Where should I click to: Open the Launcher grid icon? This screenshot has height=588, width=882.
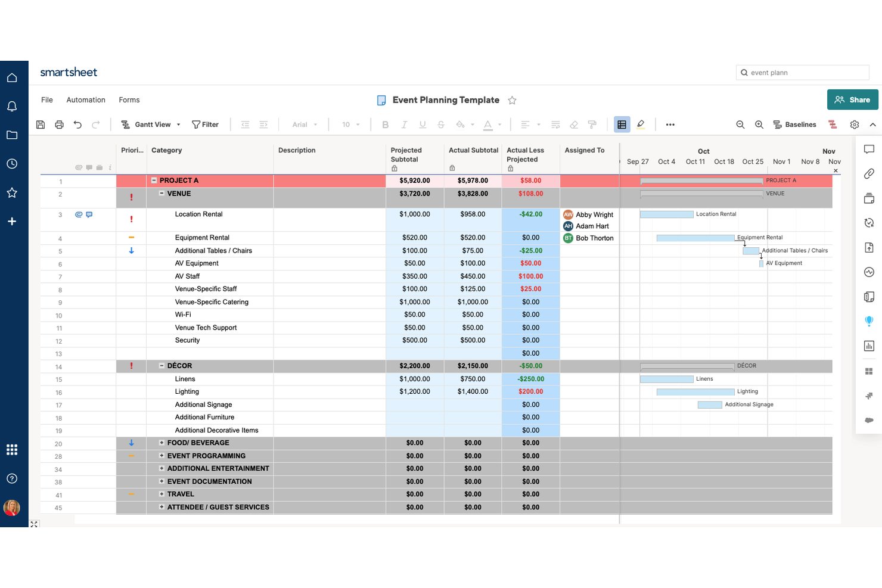[12, 450]
